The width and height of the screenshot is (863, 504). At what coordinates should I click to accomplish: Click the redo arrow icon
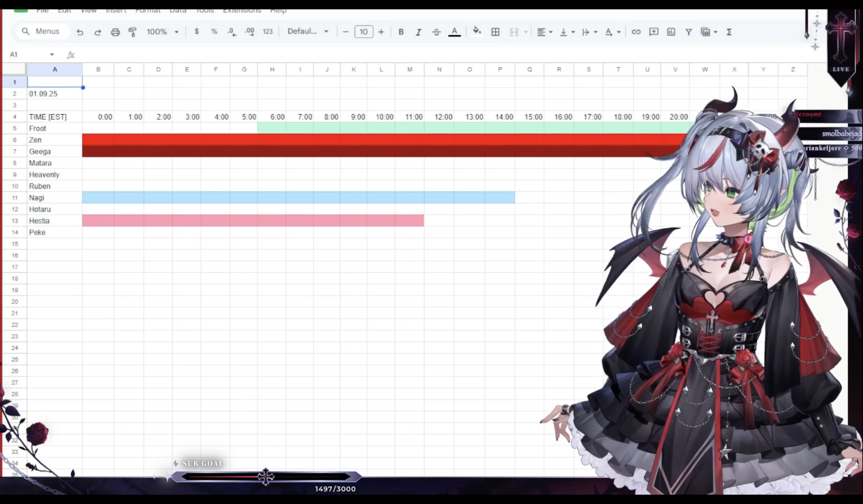click(x=98, y=32)
